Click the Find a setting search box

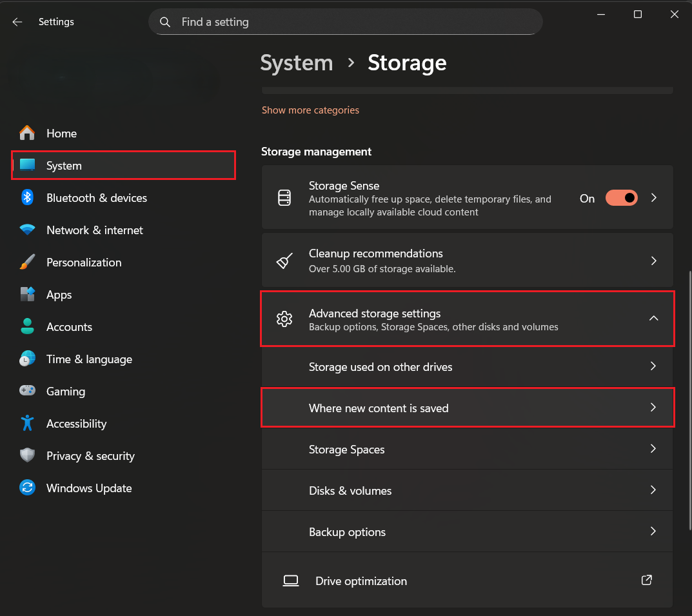pyautogui.click(x=346, y=21)
